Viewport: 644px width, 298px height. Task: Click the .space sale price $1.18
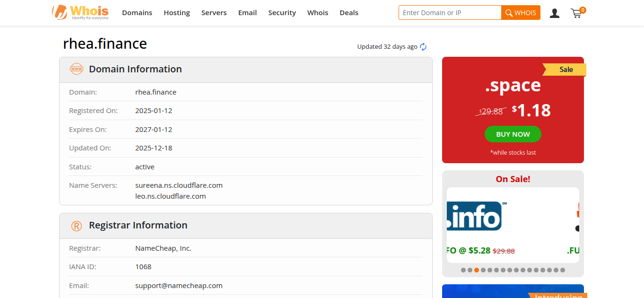(x=531, y=110)
